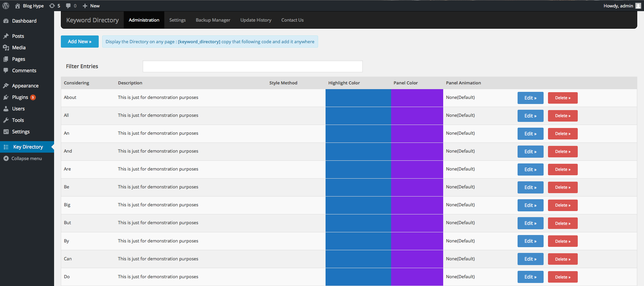Click the Posts pushpin icon
The image size is (644, 286).
click(x=6, y=36)
